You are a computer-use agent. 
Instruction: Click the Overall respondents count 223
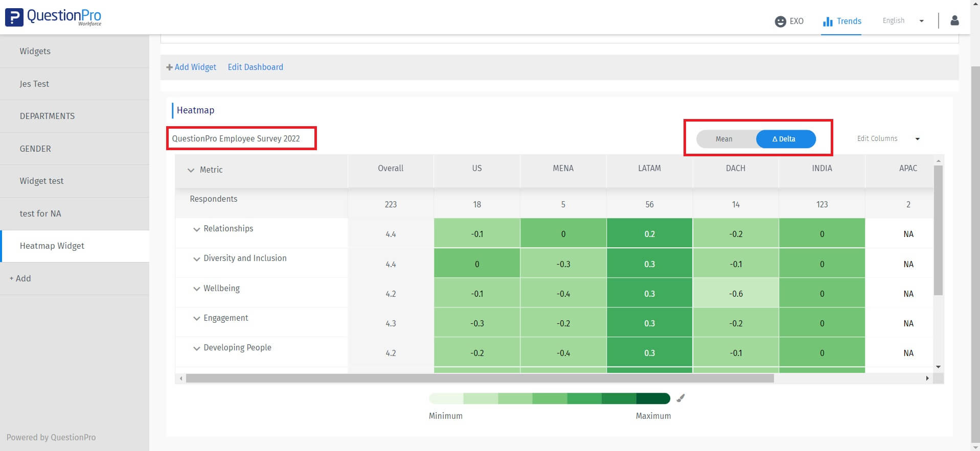point(391,205)
